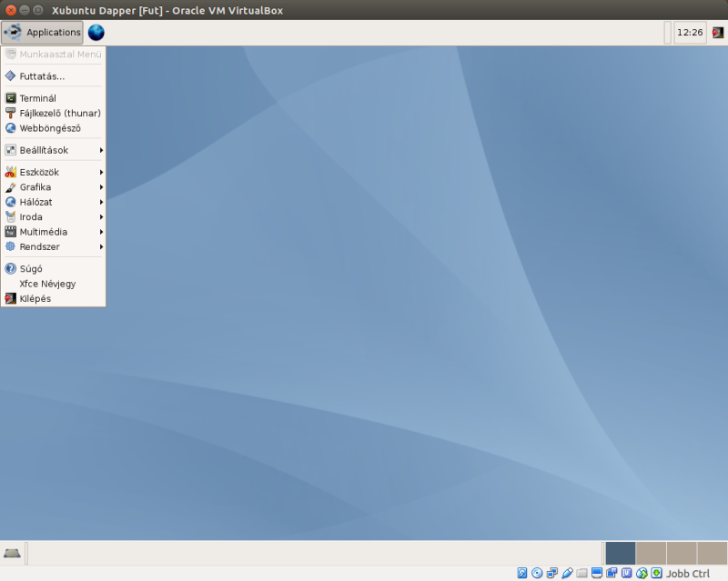
Task: Expand the Rendszer submenu
Action: pos(54,246)
